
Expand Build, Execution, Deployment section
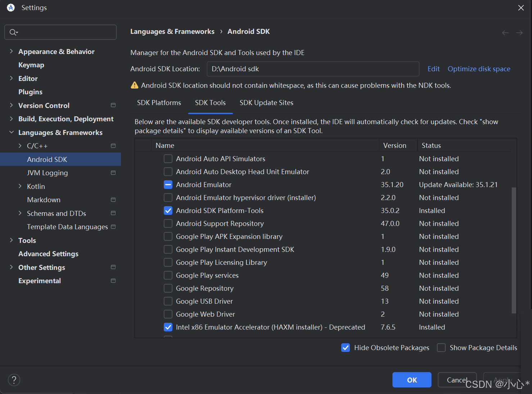[11, 119]
